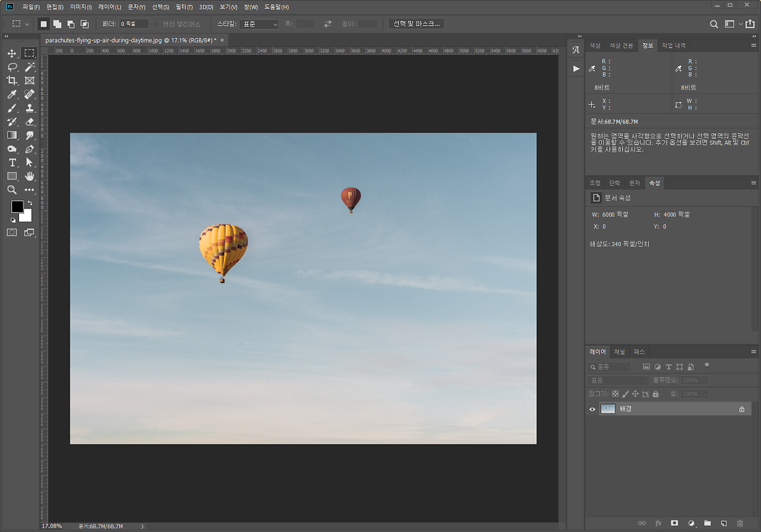Choose the Eyedropper tool

point(12,94)
